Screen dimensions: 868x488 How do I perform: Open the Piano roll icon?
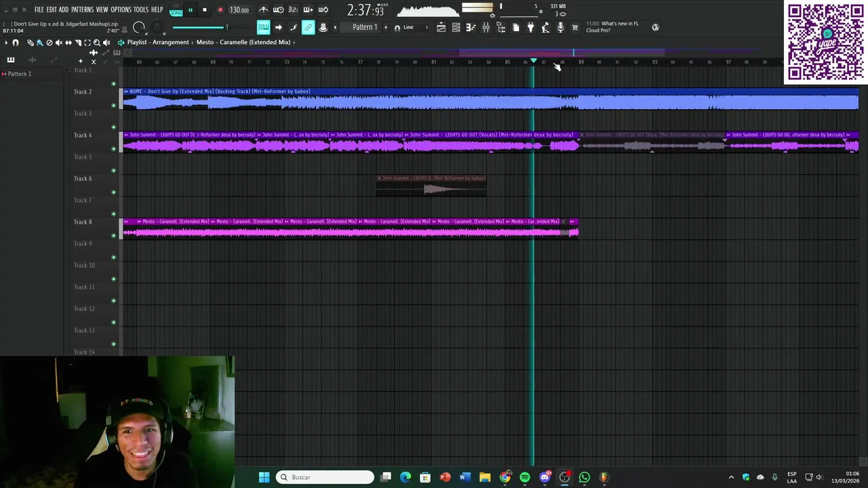click(x=471, y=27)
